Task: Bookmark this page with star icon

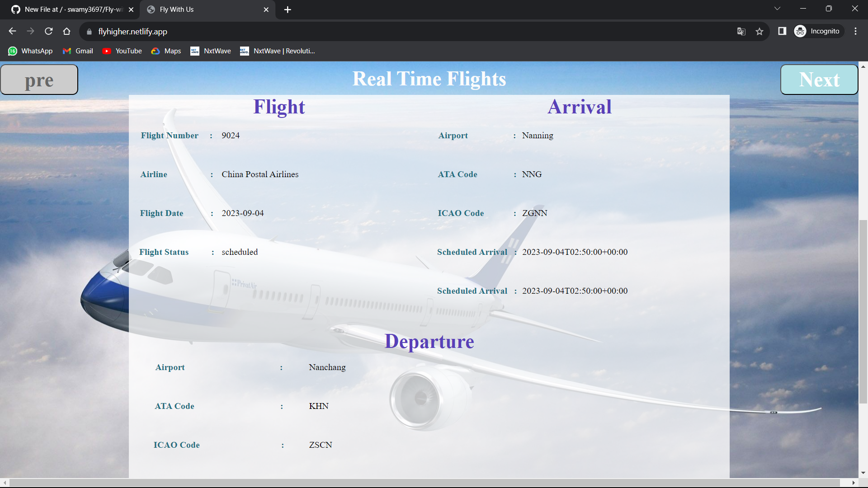Action: tap(759, 31)
